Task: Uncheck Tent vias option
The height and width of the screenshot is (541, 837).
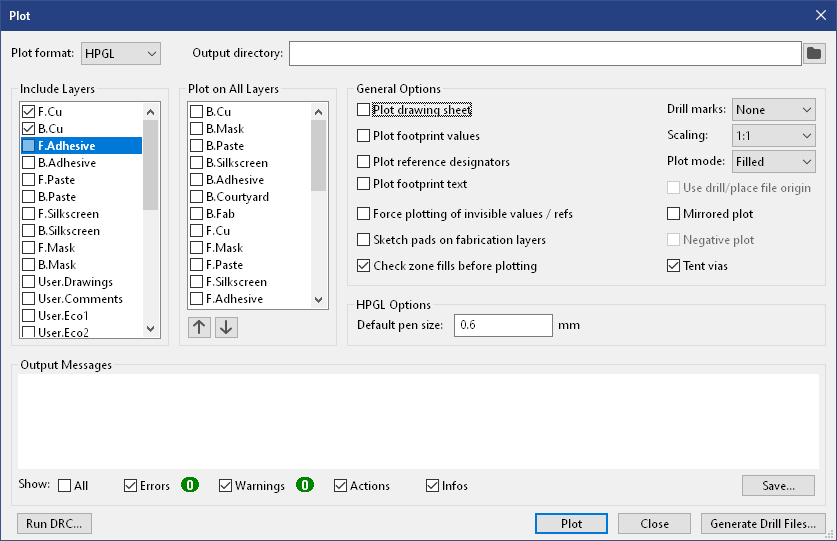Action: coord(674,266)
